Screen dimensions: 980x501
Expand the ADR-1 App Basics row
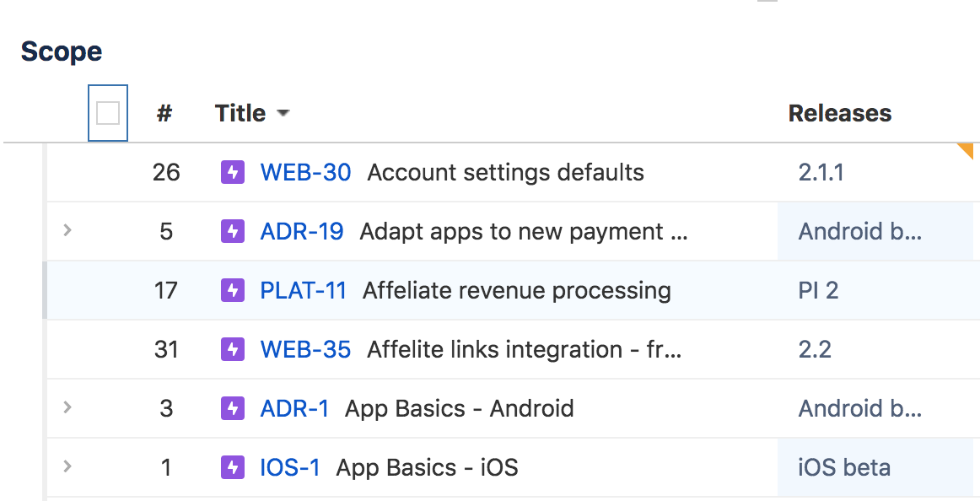[67, 407]
